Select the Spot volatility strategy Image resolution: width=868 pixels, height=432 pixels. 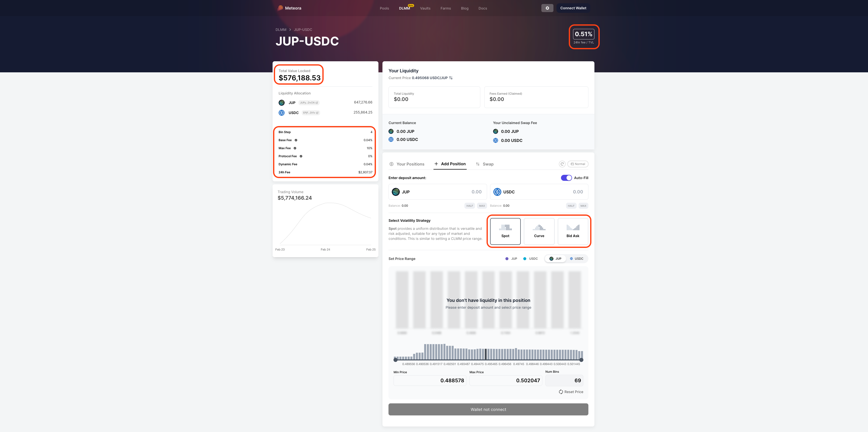point(505,232)
